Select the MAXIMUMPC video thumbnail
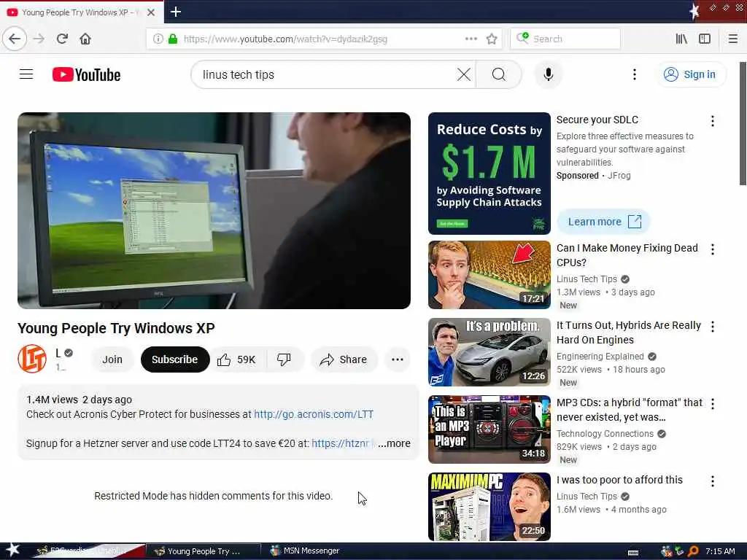 [489, 507]
